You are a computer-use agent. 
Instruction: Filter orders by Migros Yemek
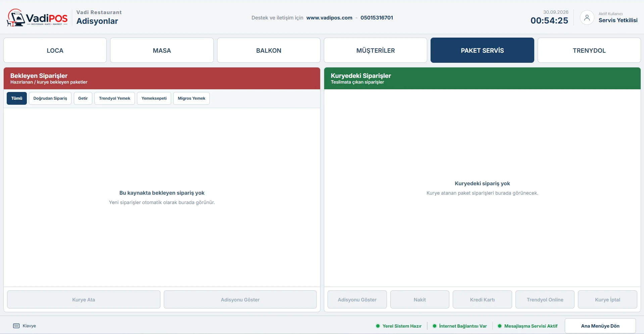click(x=192, y=98)
